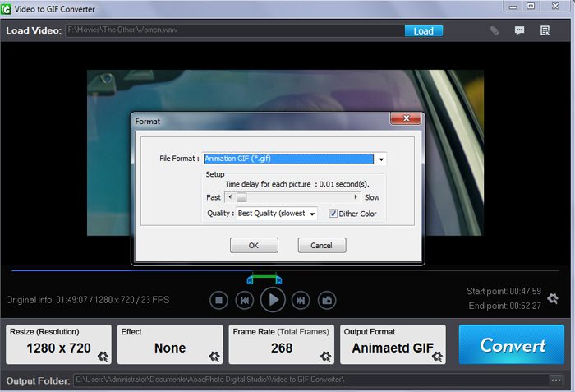575x392 pixels.
Task: Click the Load button
Action: coord(424,31)
